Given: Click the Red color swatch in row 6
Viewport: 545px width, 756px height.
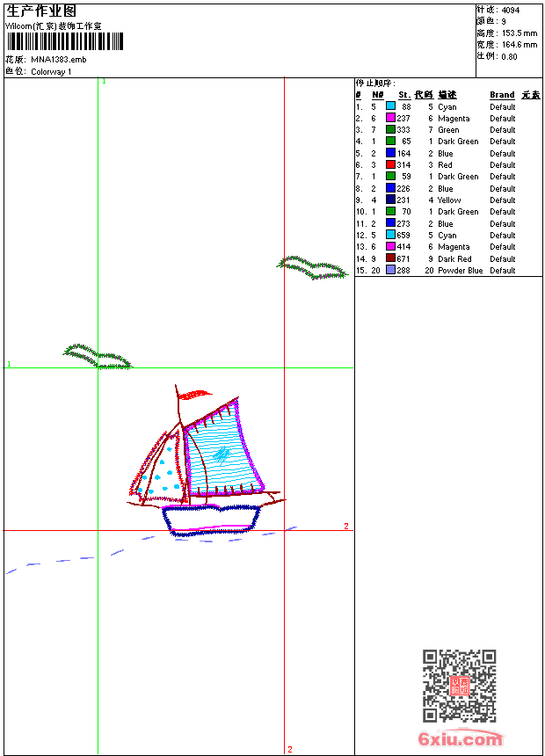Looking at the screenshot, I should 390,164.
